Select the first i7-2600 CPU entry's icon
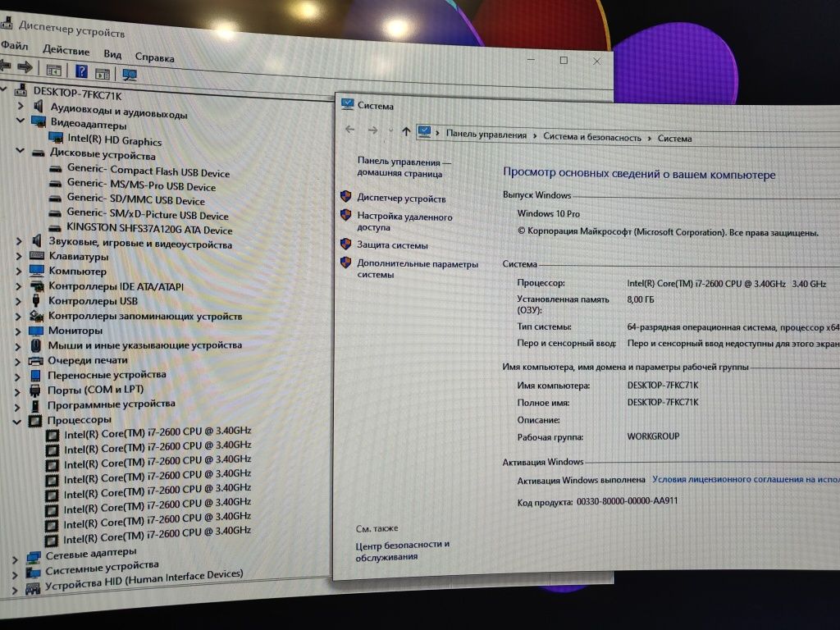Viewport: 840px width, 630px height. 52,435
